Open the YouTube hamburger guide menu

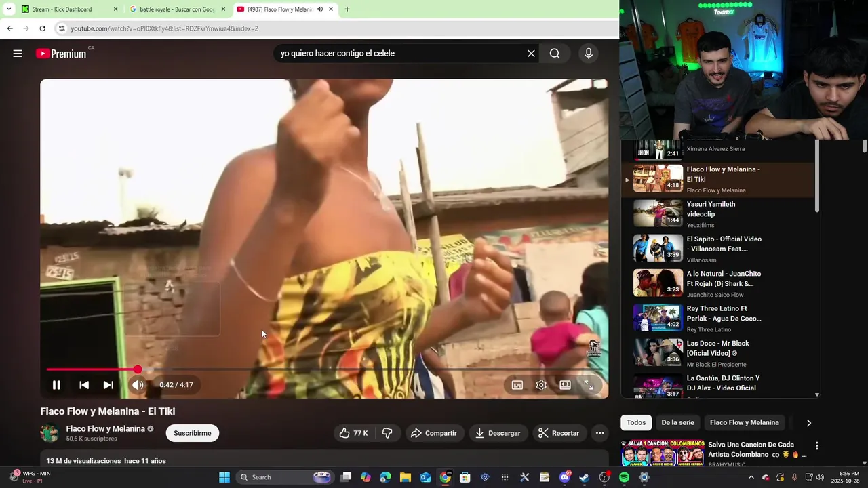tap(18, 54)
